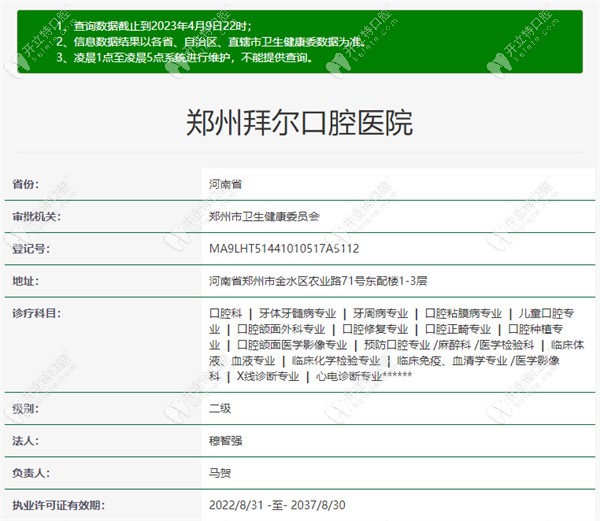Click 口腔颌面医学影像专业 in the list

292,345
